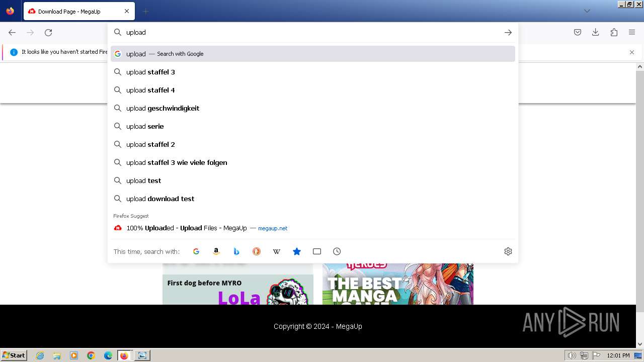Select suggestion upload staffel 2
644x362 pixels.
click(313, 144)
